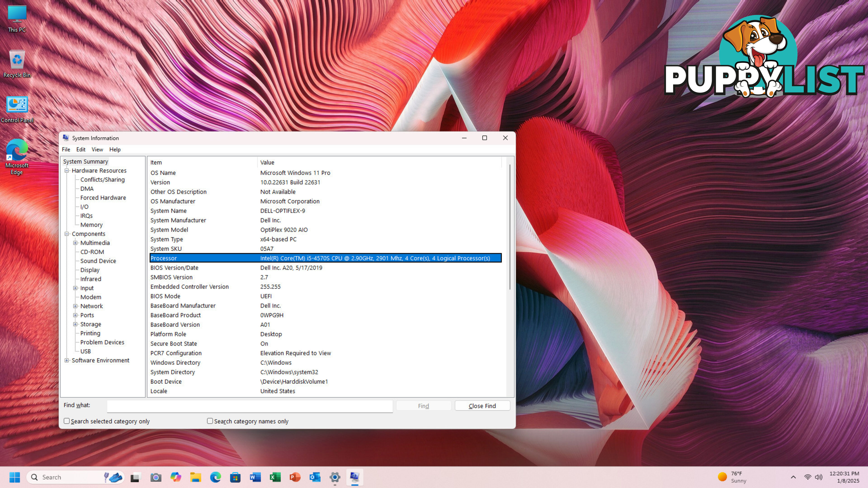Open Microsoft Edge from the taskbar
This screenshot has width=868, height=488.
(x=215, y=477)
